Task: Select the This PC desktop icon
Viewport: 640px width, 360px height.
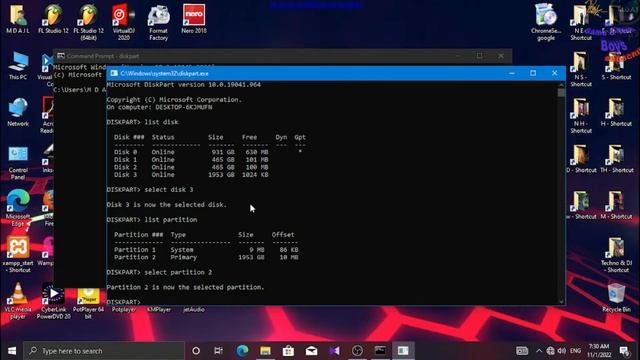Action: pyautogui.click(x=18, y=65)
